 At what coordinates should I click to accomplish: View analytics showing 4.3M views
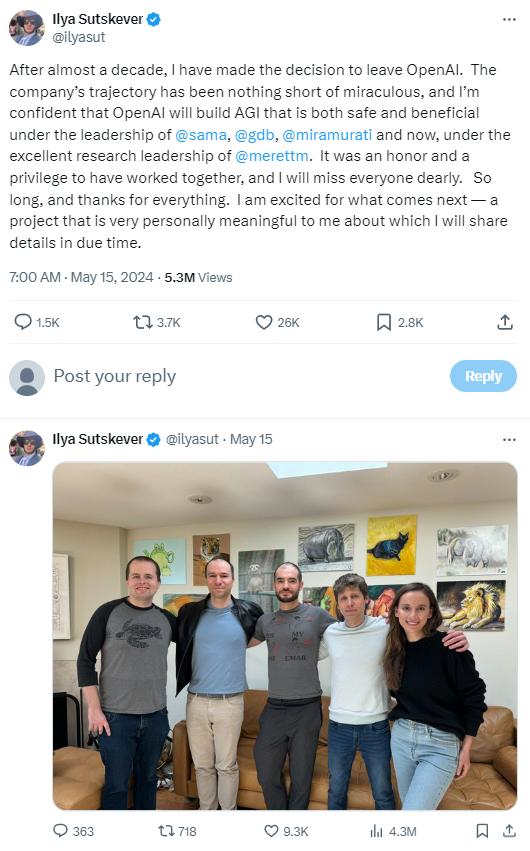pyautogui.click(x=376, y=830)
